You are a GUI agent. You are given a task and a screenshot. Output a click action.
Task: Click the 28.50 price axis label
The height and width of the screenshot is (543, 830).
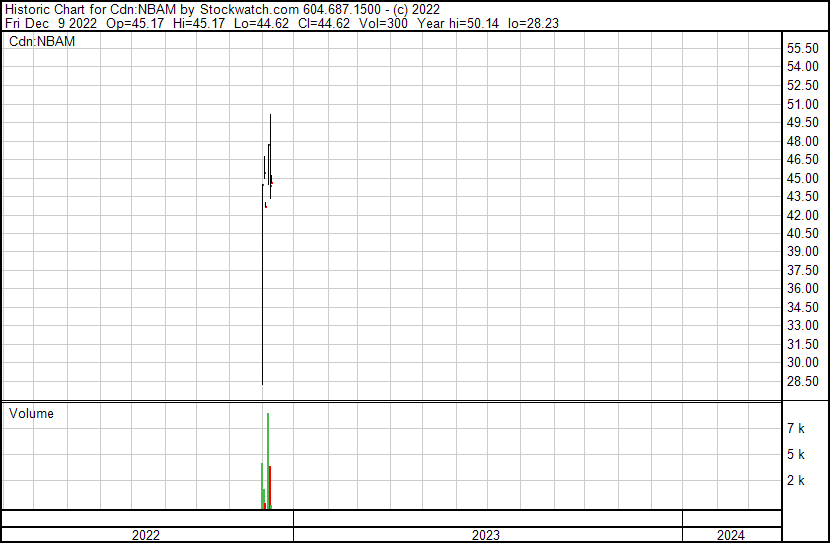click(803, 381)
